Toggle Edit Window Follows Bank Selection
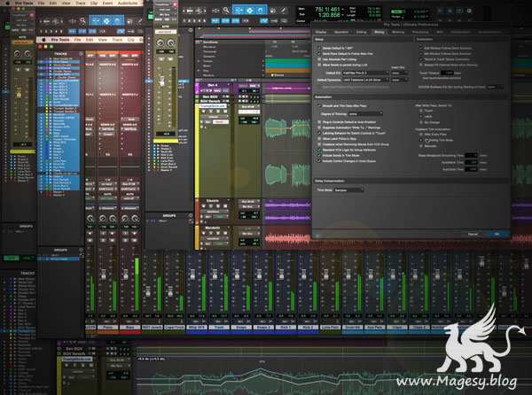Screen dimensions: 532x395 (x=420, y=48)
